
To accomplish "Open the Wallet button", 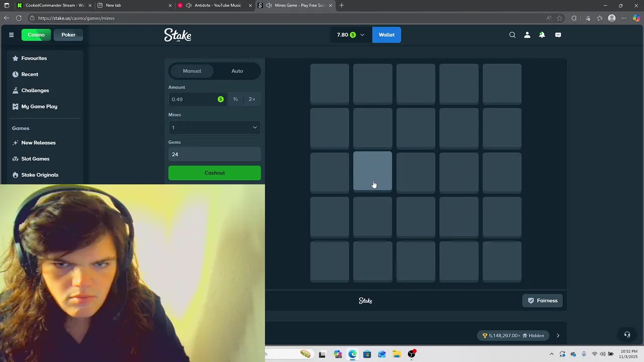I will 386,35.
